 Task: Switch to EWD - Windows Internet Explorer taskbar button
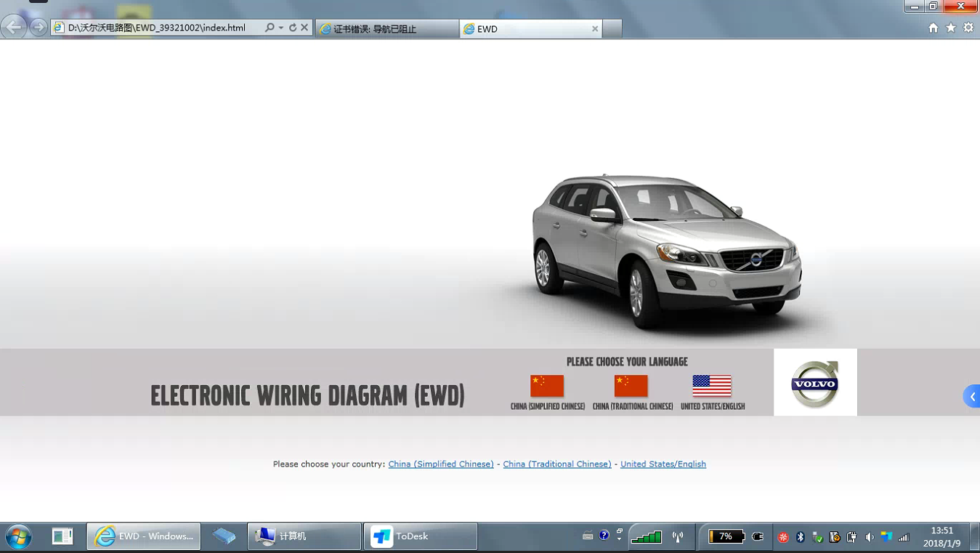click(144, 537)
